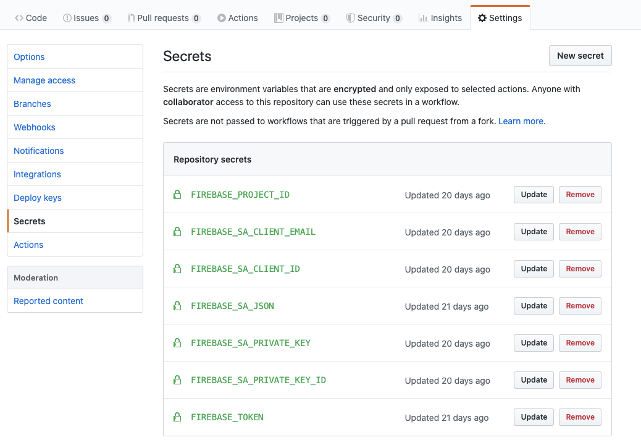Viewport: 641px width, 440px height.
Task: Click the Pull requests icon
Action: tap(131, 18)
